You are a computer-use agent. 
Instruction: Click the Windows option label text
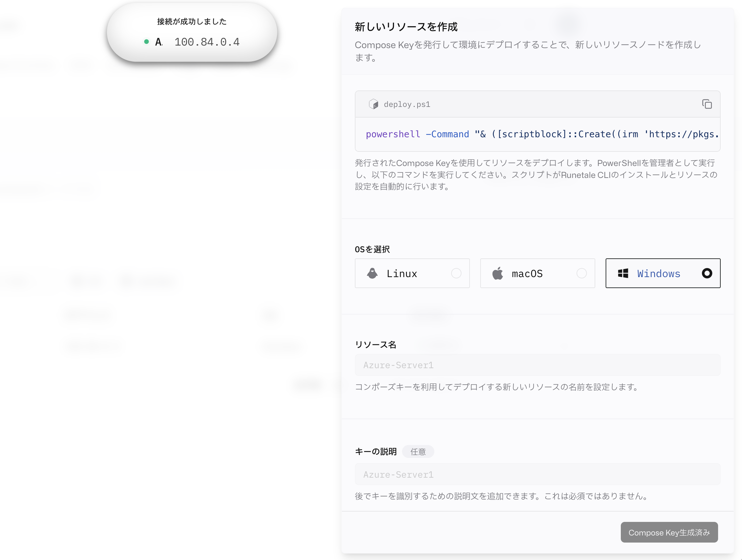pos(659,274)
